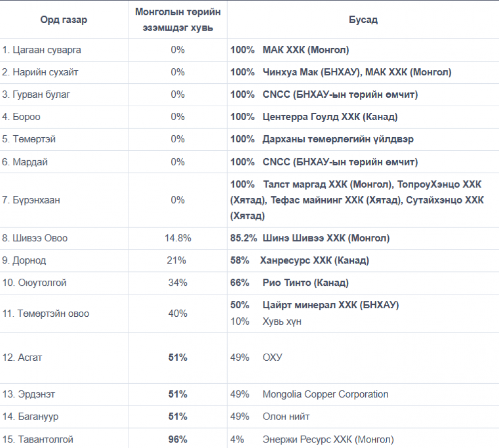The width and height of the screenshot is (499, 448).
Task: Select the "12. Асгат" row name
Action: tap(22, 358)
